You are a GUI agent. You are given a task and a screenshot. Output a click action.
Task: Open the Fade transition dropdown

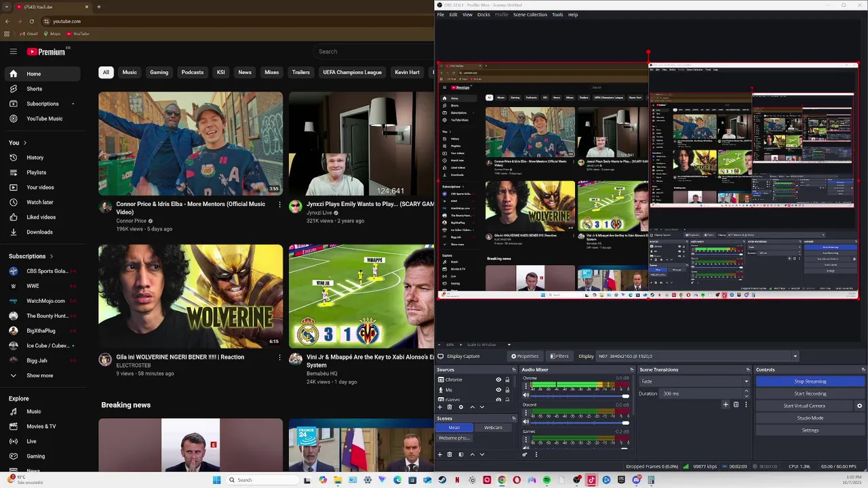coord(694,381)
